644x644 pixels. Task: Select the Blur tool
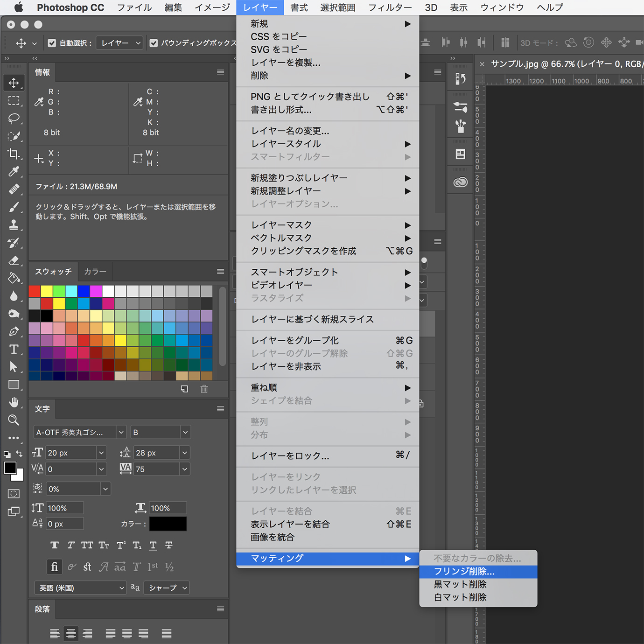[x=14, y=296]
